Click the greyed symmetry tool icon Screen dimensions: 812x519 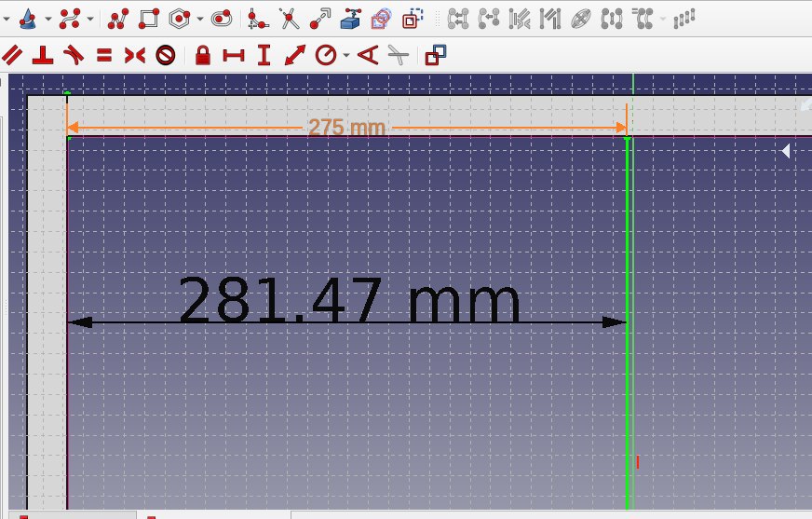pos(612,20)
